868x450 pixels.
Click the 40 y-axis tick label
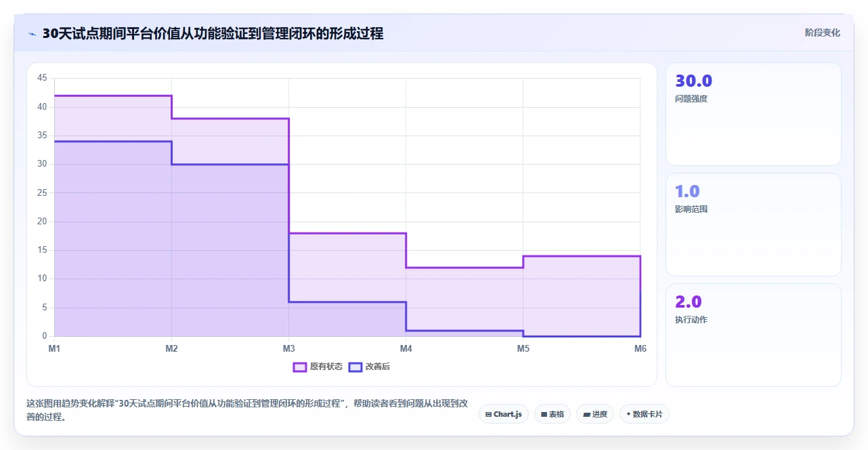click(x=42, y=107)
